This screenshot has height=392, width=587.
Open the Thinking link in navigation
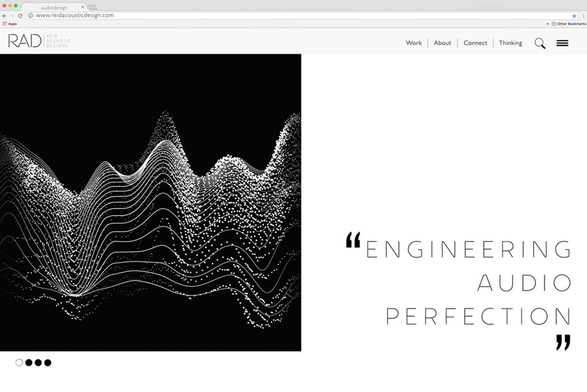(510, 43)
